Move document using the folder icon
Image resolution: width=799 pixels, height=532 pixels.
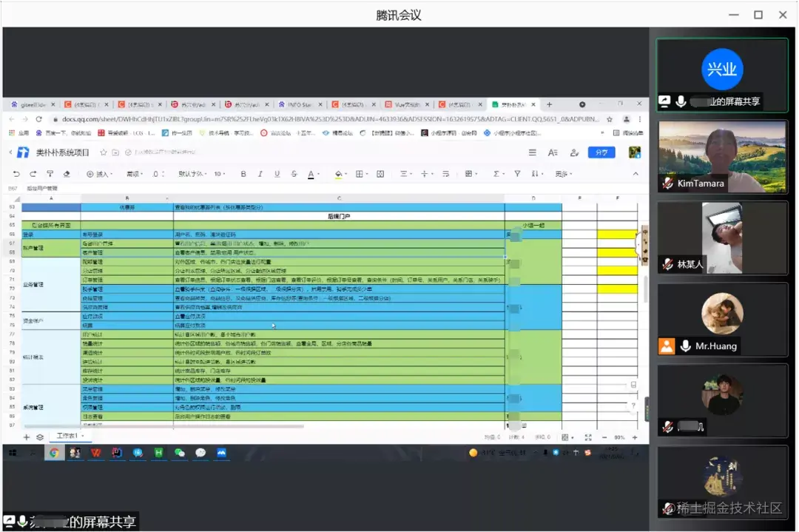[115, 152]
